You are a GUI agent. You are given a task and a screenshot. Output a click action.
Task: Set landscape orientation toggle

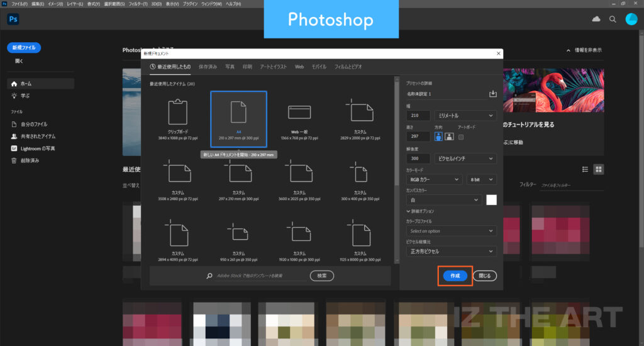click(x=449, y=137)
